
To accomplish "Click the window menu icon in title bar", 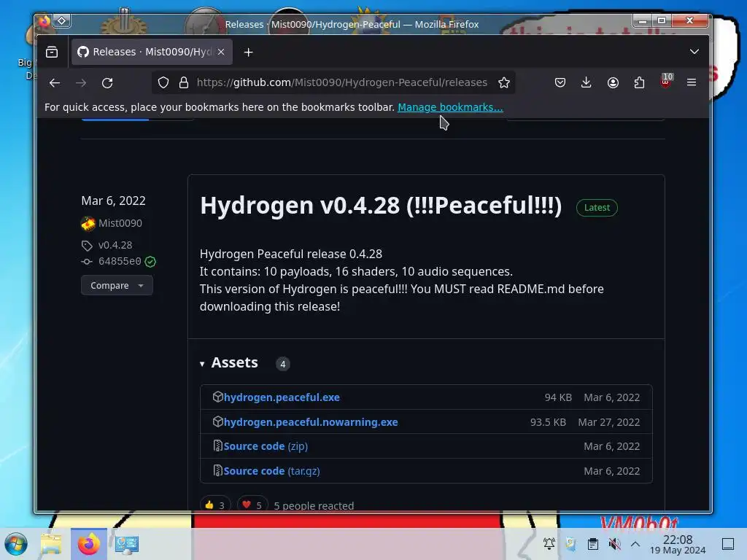I will 44,21.
